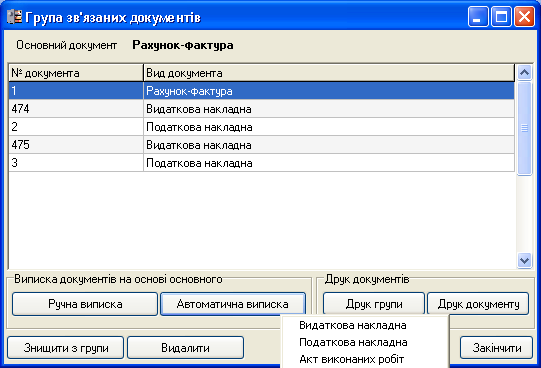Choose Податкова накладна from popup menu

[x=353, y=342]
